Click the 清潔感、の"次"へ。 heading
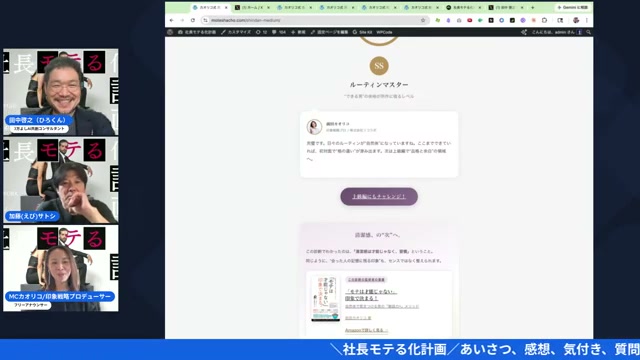The height and width of the screenshot is (360, 640). 378,235
